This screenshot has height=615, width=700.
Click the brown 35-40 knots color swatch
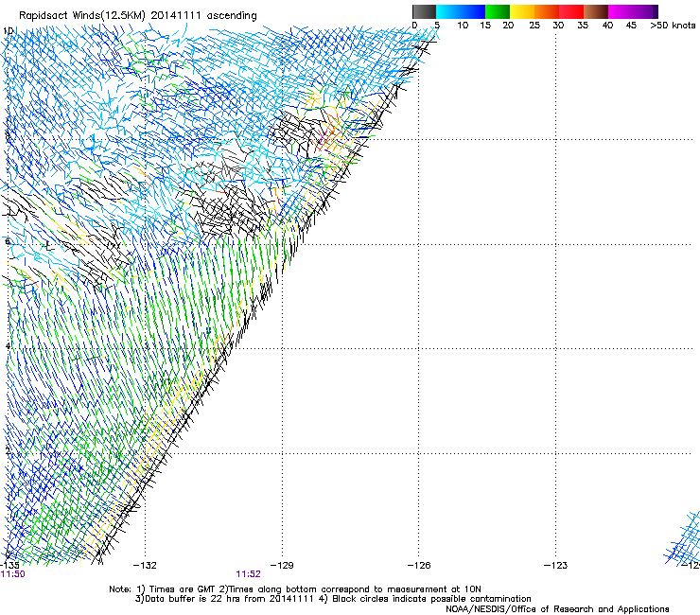[x=596, y=11]
